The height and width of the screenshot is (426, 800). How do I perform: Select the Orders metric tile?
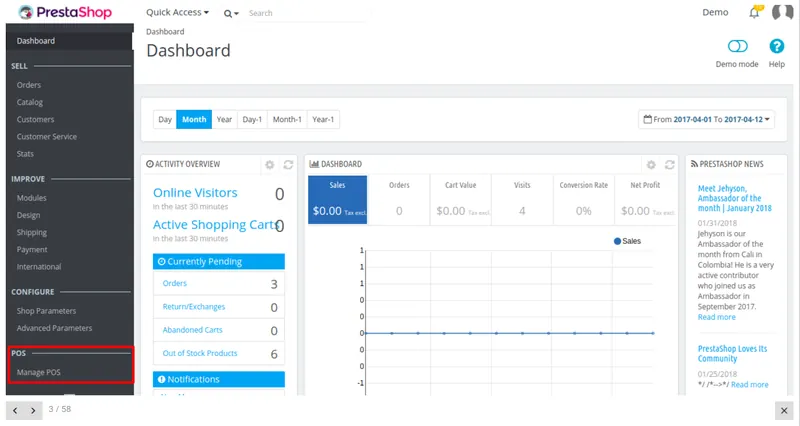[x=399, y=199]
